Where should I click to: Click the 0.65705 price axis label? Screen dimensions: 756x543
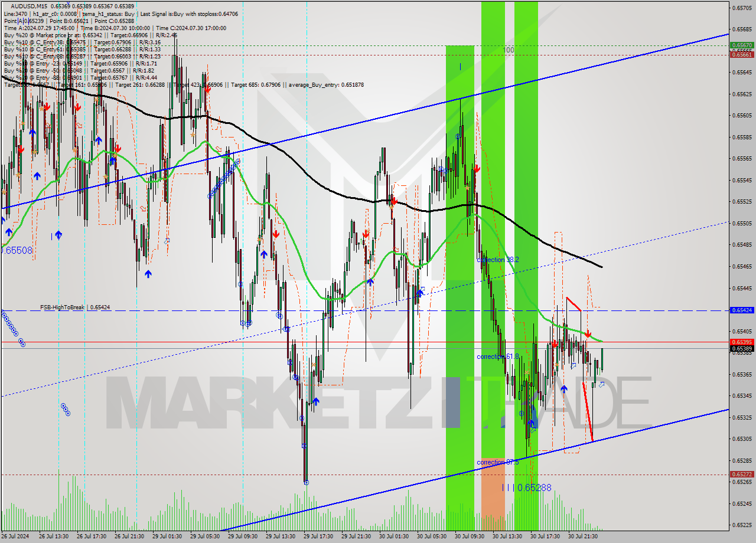(742, 8)
